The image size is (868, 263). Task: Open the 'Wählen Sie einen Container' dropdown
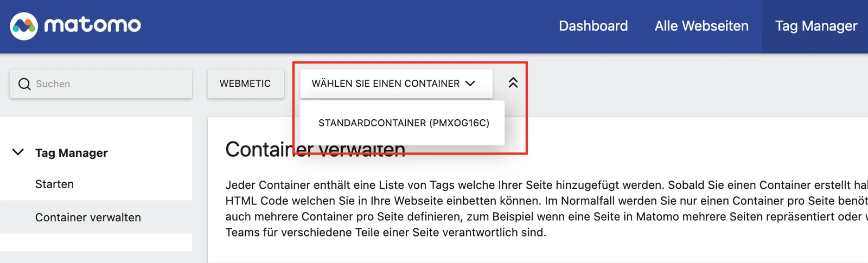[x=396, y=84]
